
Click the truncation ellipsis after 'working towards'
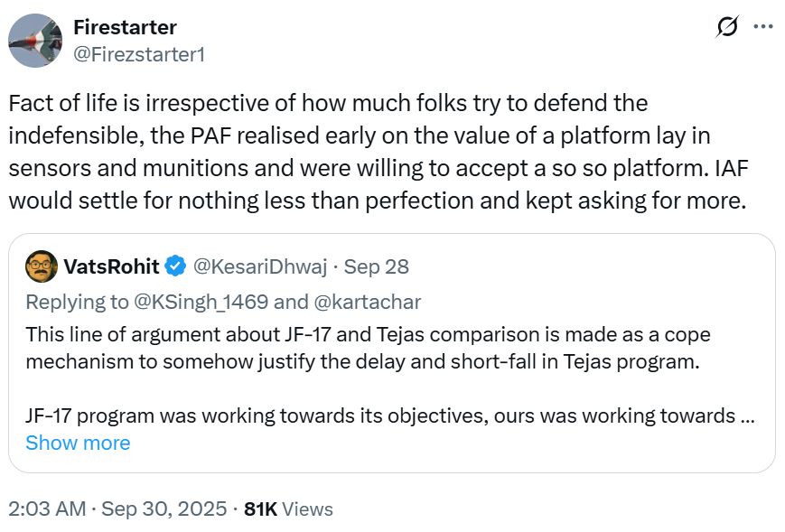click(748, 416)
